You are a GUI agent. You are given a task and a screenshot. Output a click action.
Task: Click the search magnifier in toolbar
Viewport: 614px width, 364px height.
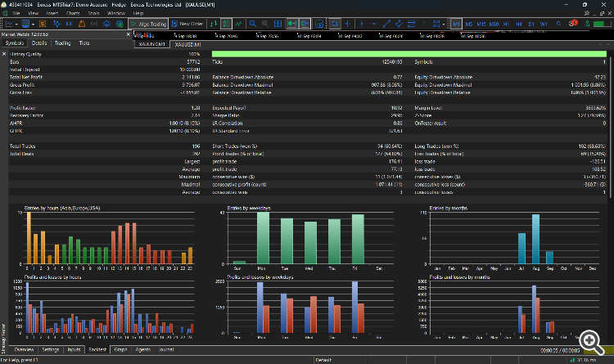click(x=559, y=24)
